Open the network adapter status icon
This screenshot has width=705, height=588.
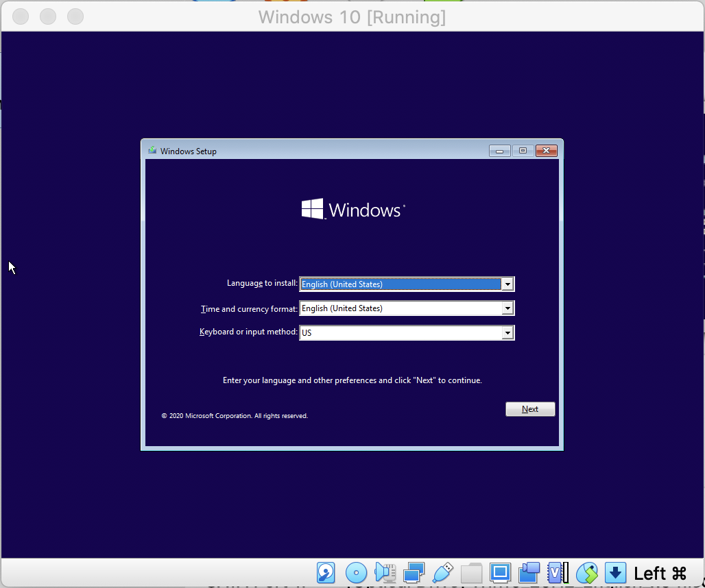414,573
